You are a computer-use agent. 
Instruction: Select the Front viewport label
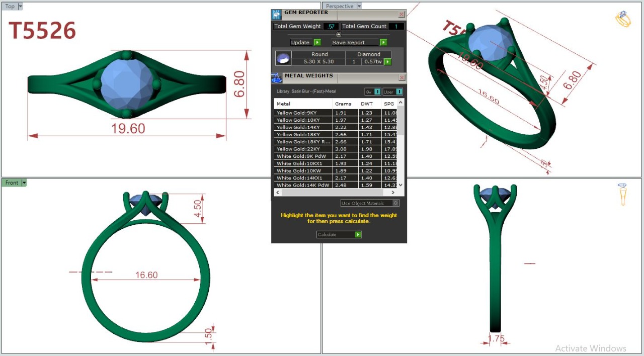[12, 183]
